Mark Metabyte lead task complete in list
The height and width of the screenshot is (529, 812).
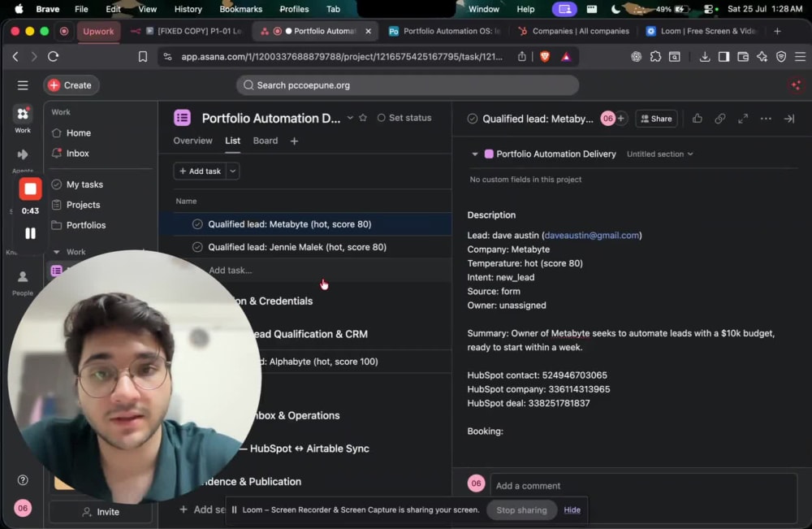point(197,224)
